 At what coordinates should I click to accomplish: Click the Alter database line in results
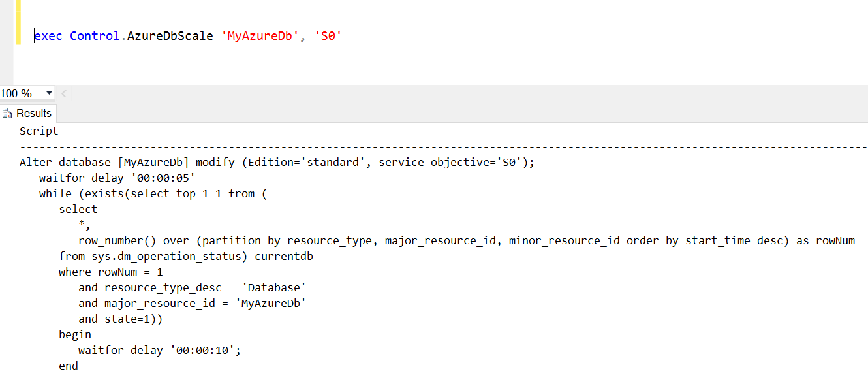coord(277,162)
